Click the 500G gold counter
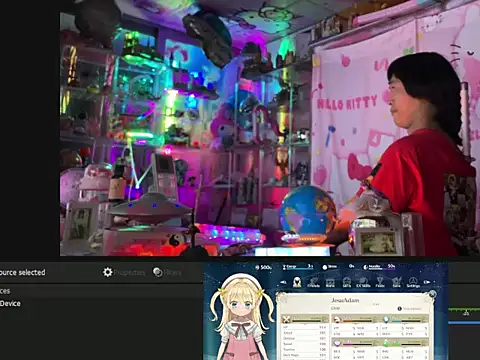480x360 pixels. coord(263,267)
